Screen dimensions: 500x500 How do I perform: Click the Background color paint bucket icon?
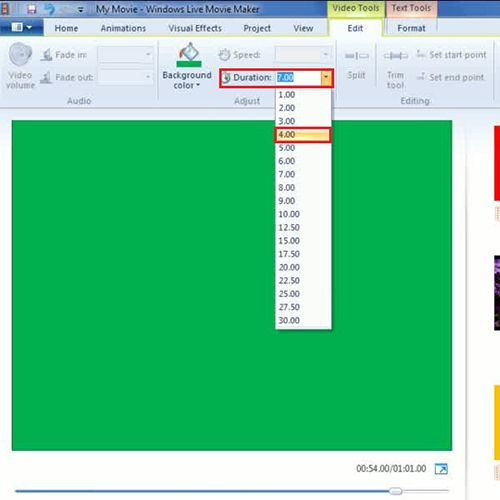[189, 55]
